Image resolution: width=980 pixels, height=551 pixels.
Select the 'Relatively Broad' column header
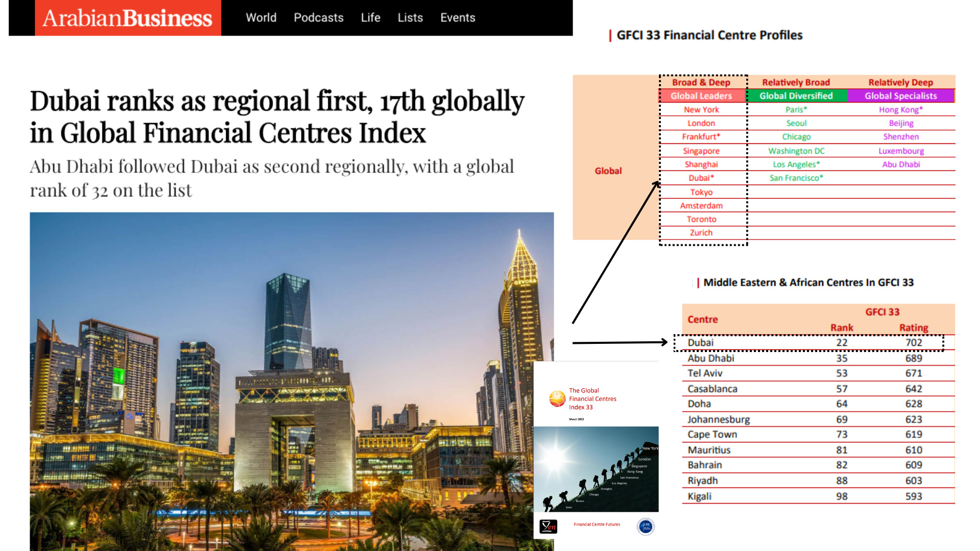796,82
